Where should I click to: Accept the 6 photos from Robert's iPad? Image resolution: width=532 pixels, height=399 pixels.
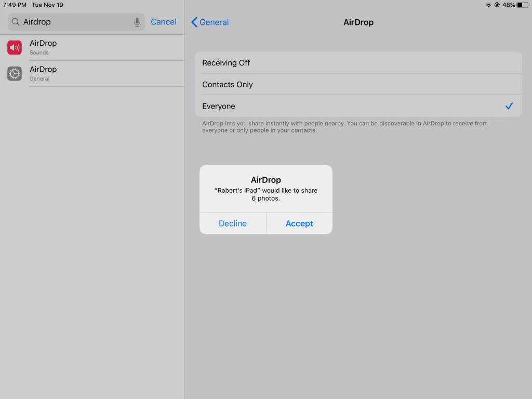[x=299, y=223]
